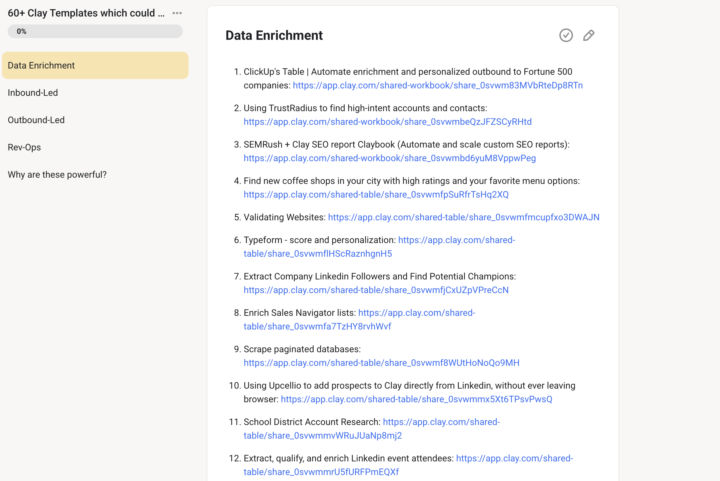The width and height of the screenshot is (720, 481).
Task: Open the School District Account Research link
Action: 323,436
